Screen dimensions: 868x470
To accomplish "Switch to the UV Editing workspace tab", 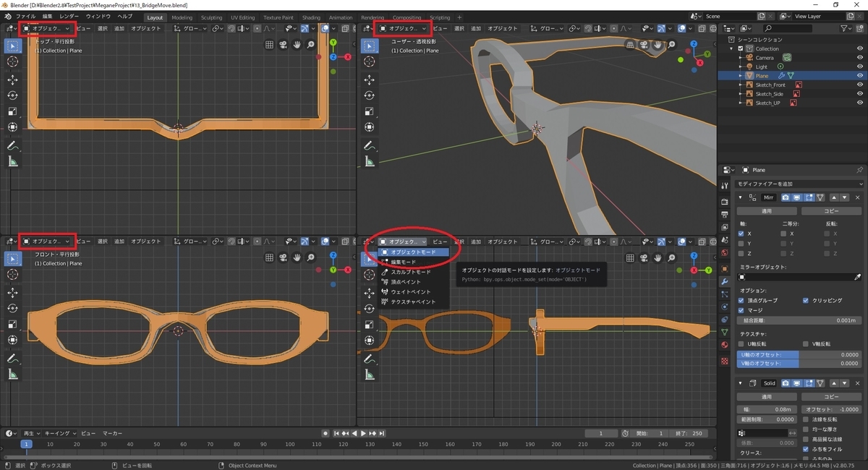I will coord(243,17).
